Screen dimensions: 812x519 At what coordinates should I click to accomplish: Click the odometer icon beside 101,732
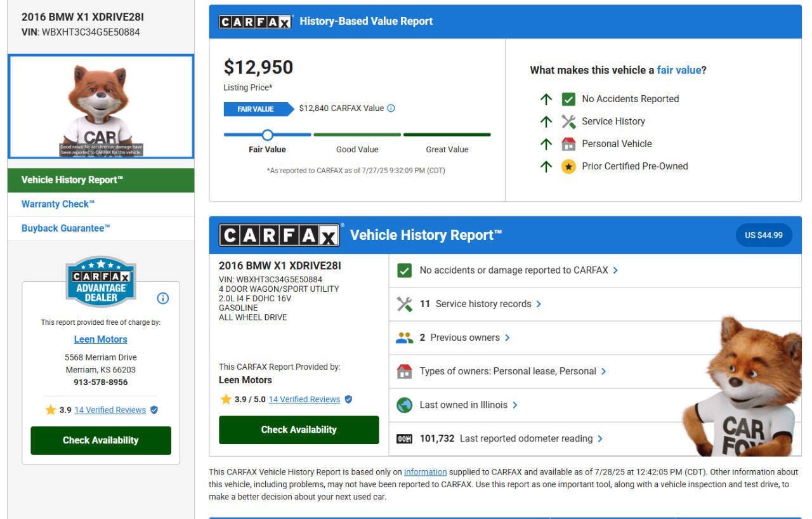click(404, 439)
